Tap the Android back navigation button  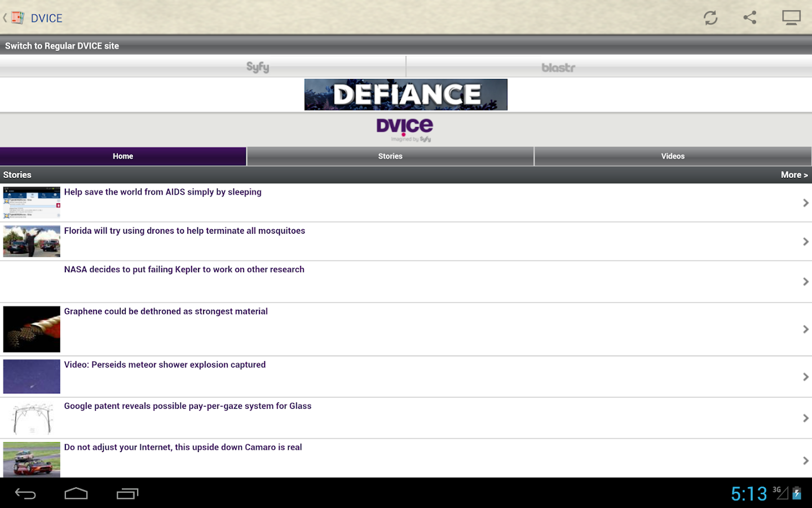[x=25, y=494]
